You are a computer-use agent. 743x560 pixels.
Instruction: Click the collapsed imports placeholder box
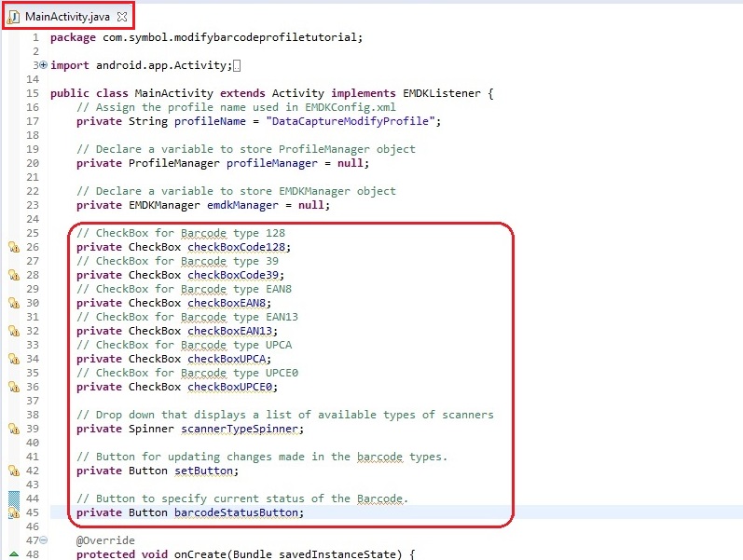tap(237, 66)
